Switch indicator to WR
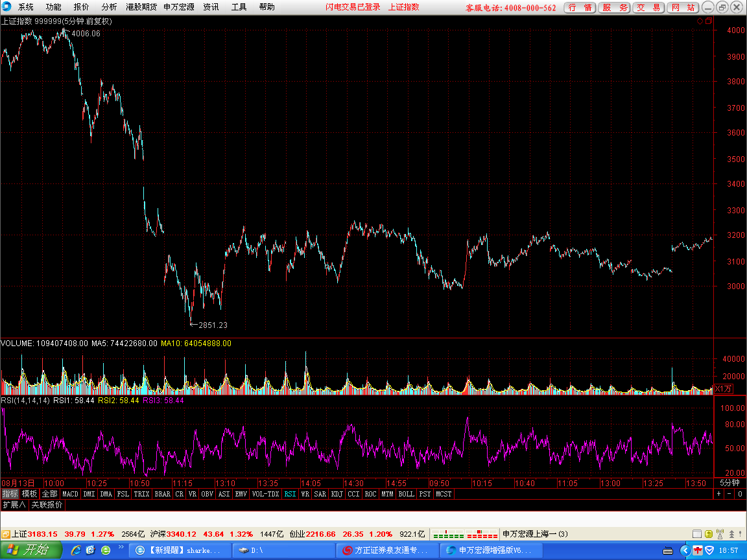The image size is (747, 560). (x=305, y=494)
